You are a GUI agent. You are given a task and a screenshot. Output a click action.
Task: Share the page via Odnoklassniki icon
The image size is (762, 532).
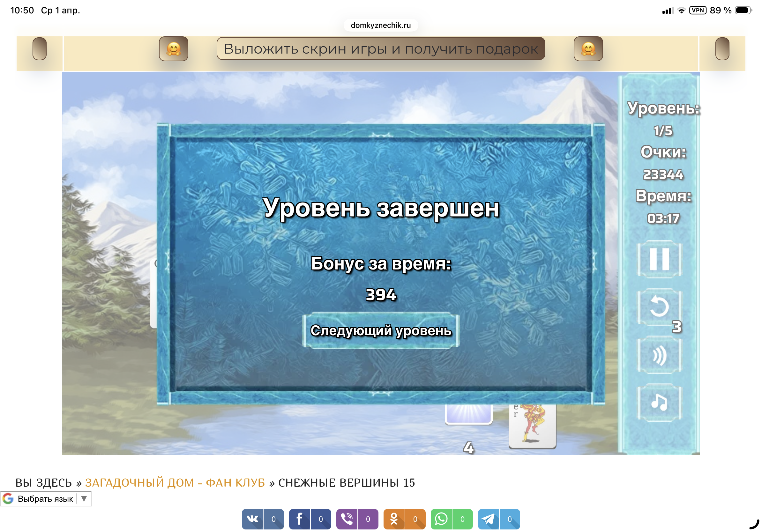pos(394,519)
